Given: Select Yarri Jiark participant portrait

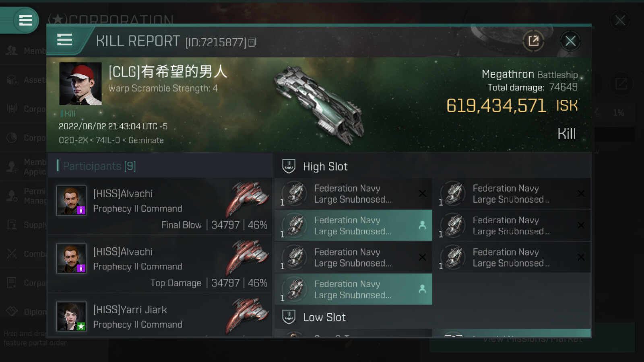Looking at the screenshot, I should click(x=71, y=317).
